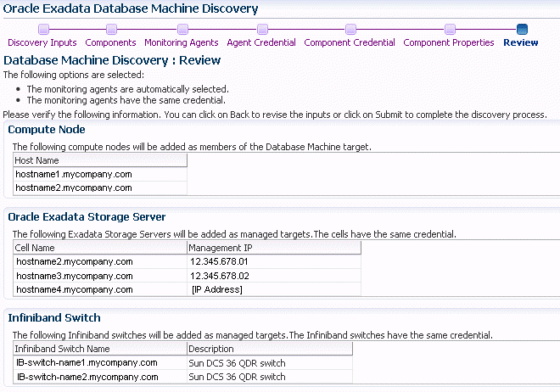560x392 pixels.
Task: Click the Infiniband Switch section heading
Action: [x=54, y=317]
